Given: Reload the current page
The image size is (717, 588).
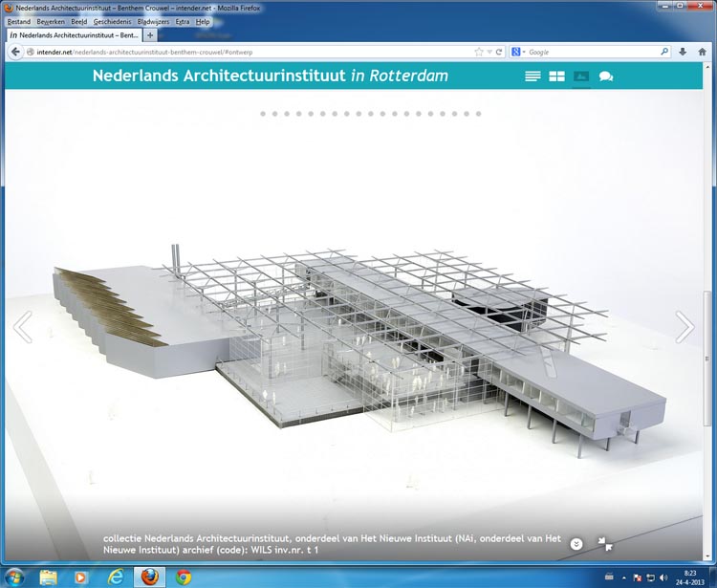Looking at the screenshot, I should 499,53.
